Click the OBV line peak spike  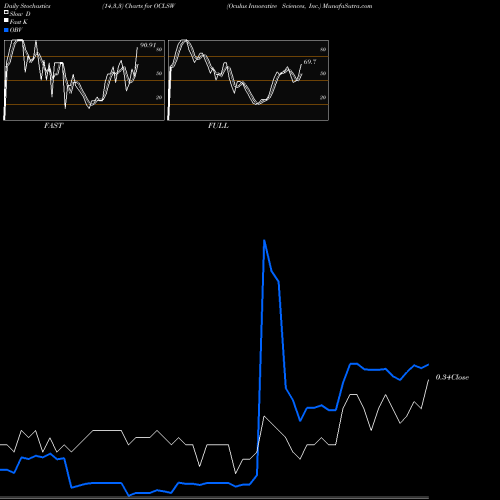(x=264, y=241)
